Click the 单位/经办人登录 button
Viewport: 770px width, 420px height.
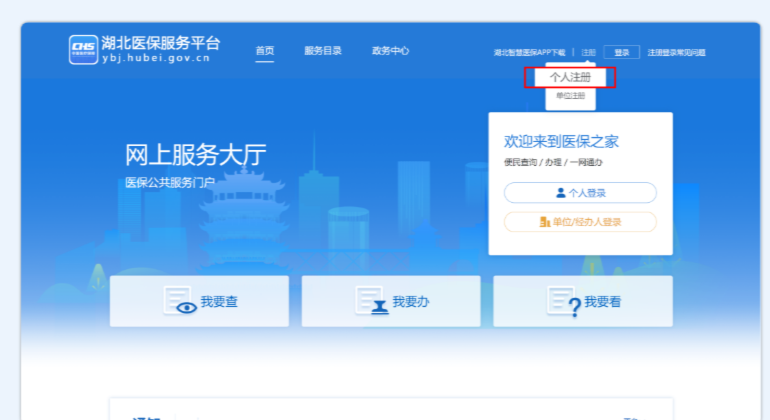[580, 222]
